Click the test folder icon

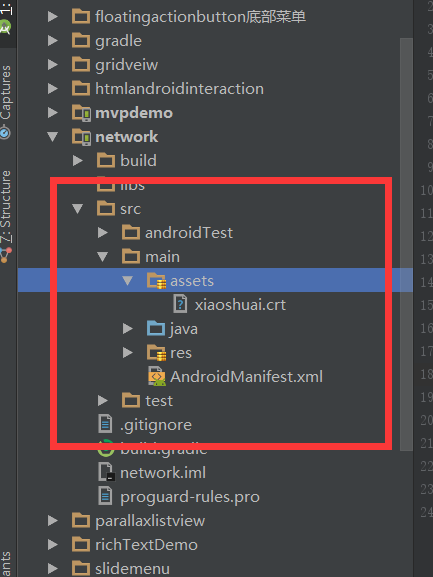[x=131, y=400]
